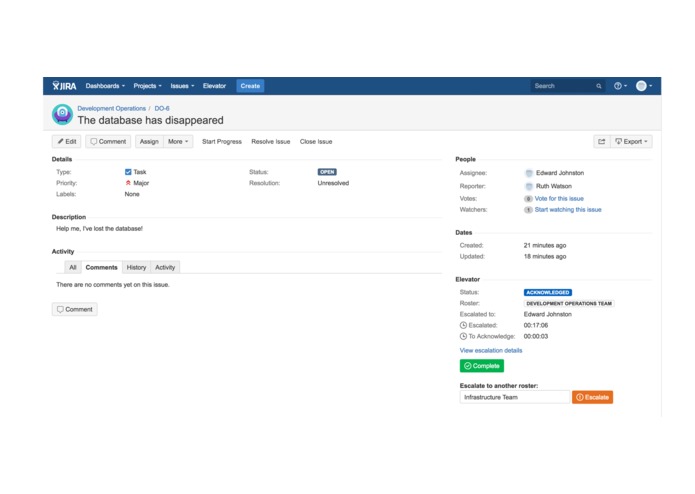This screenshot has height=494, width=695.
Task: Switch to the Activity tab
Action: [165, 267]
